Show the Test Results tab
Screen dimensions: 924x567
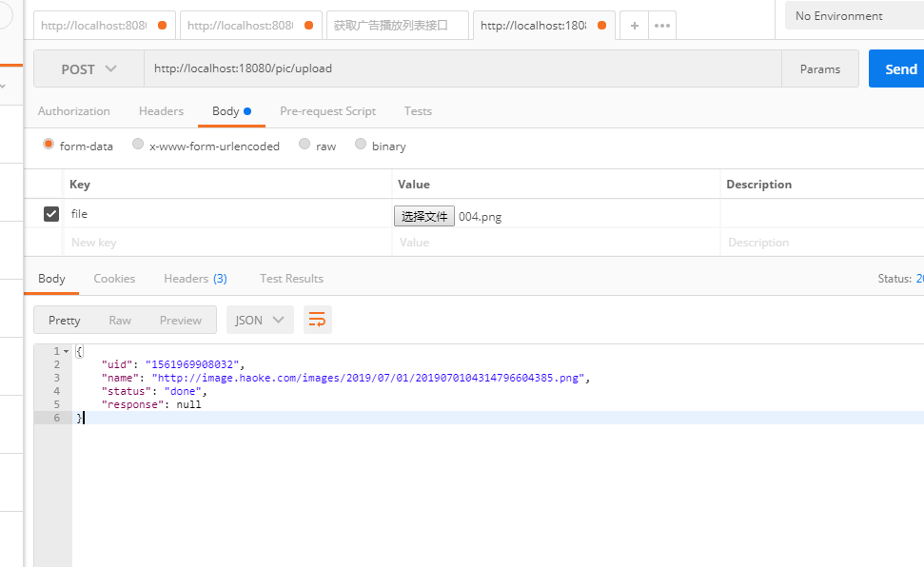pyautogui.click(x=292, y=278)
